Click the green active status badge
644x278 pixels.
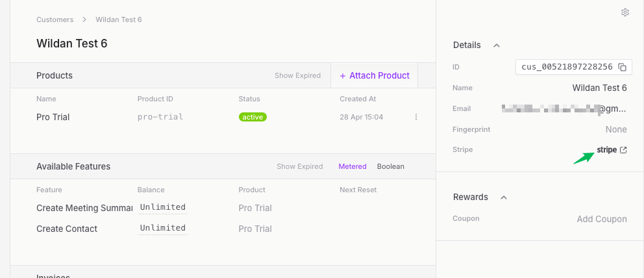[x=253, y=117]
